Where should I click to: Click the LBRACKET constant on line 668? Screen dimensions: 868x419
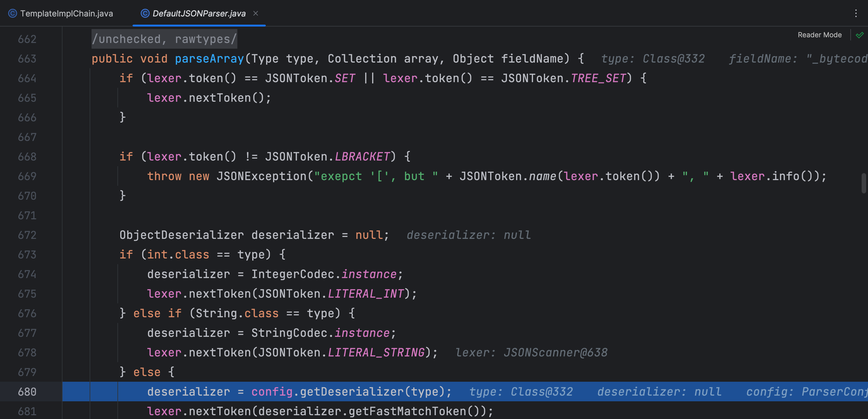(x=362, y=156)
